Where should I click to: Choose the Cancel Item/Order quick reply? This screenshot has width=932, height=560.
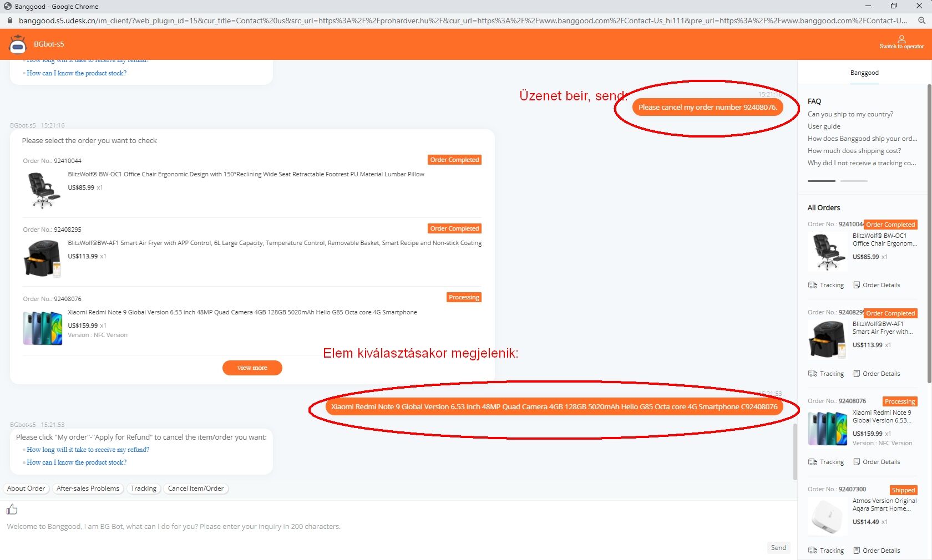pyautogui.click(x=196, y=488)
